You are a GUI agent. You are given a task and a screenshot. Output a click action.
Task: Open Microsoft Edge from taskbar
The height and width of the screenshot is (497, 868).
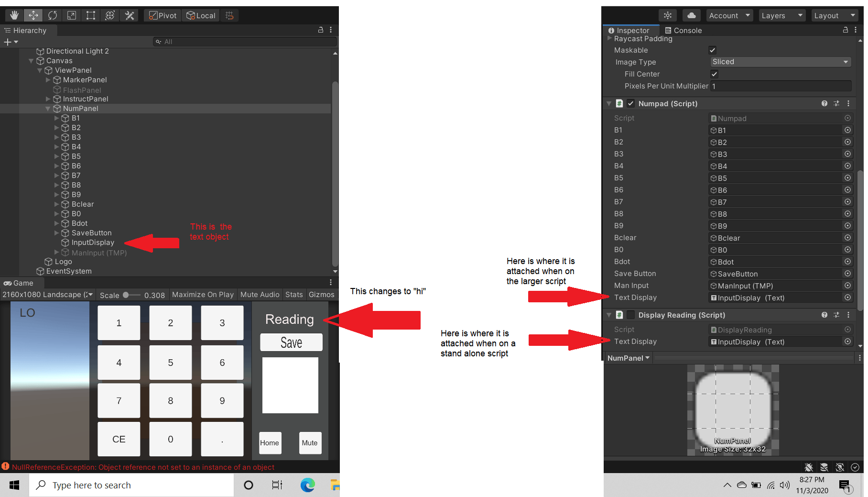click(307, 485)
